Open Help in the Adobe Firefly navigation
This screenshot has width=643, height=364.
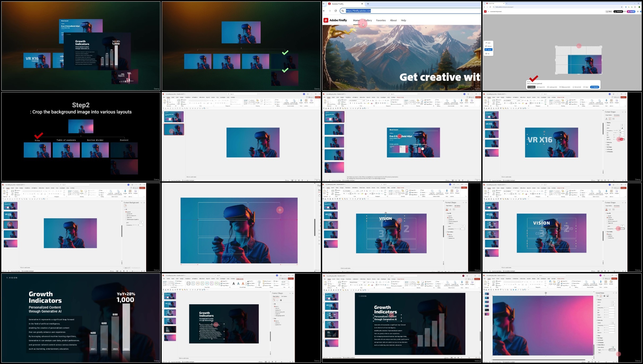pos(404,20)
